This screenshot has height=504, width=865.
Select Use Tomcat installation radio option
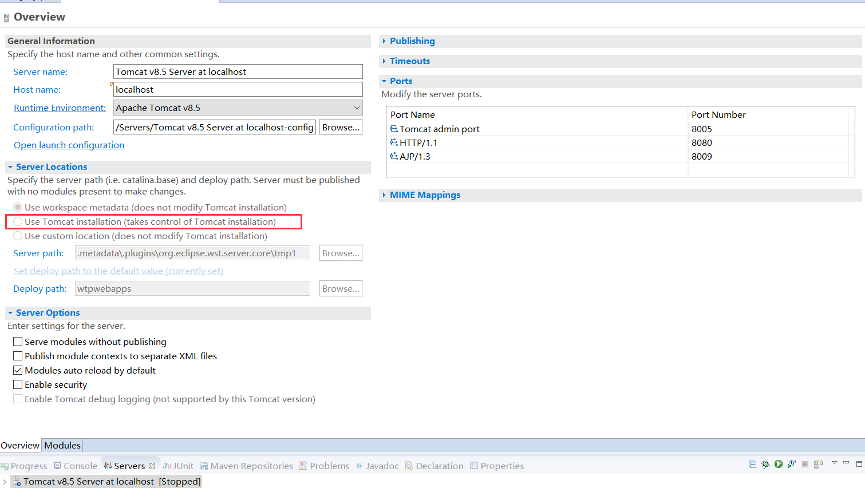click(x=18, y=221)
